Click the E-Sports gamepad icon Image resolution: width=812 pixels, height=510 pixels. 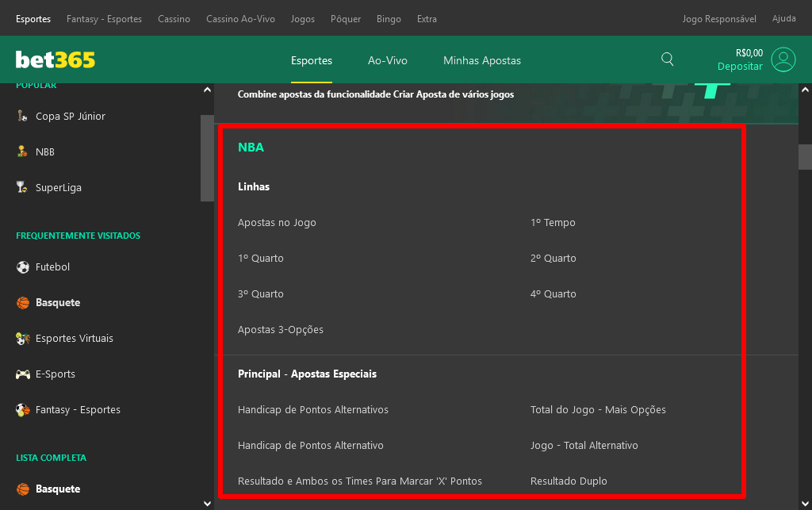click(x=23, y=374)
